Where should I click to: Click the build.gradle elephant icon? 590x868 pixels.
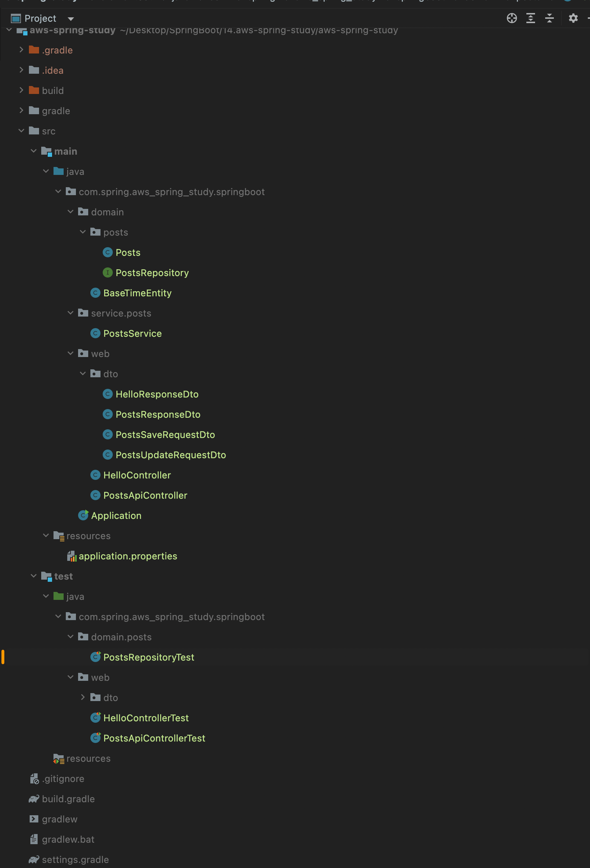point(34,799)
